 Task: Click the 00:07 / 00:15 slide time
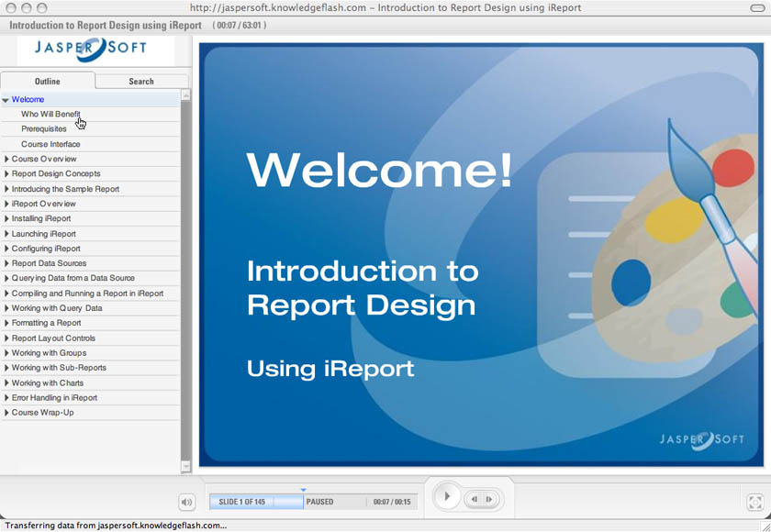point(392,502)
